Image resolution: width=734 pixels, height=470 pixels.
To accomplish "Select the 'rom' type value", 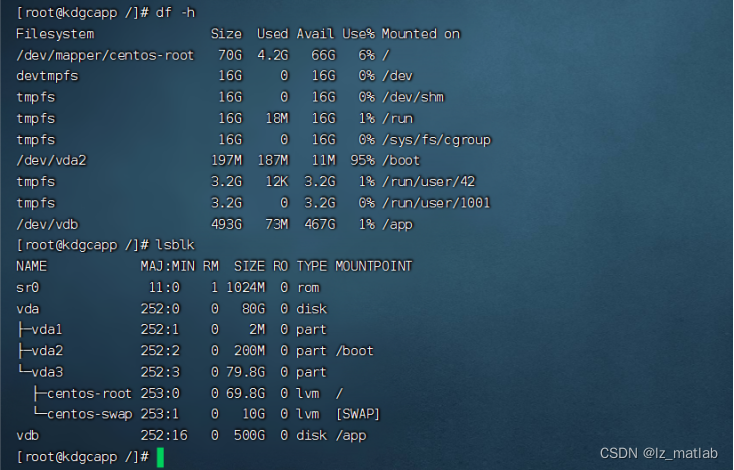I will tap(308, 287).
